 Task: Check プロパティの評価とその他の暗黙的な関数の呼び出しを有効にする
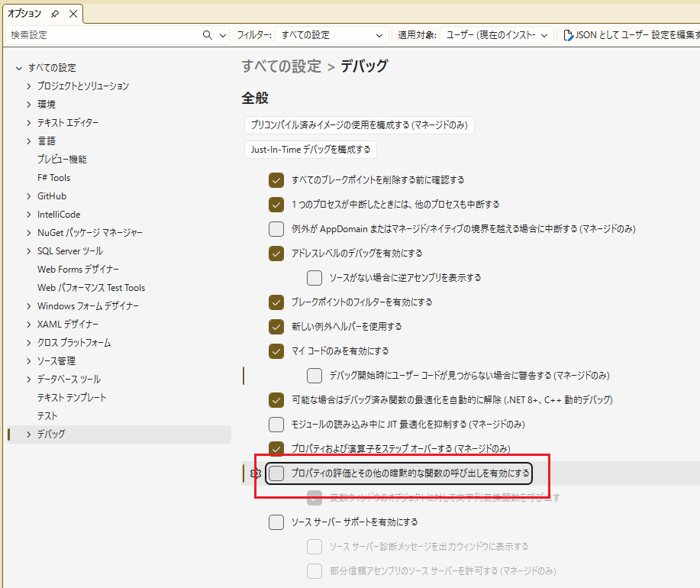tap(276, 473)
